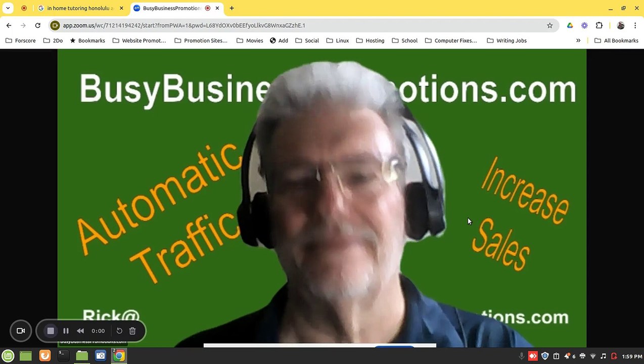Open the Social bookmark folder

coord(307,40)
